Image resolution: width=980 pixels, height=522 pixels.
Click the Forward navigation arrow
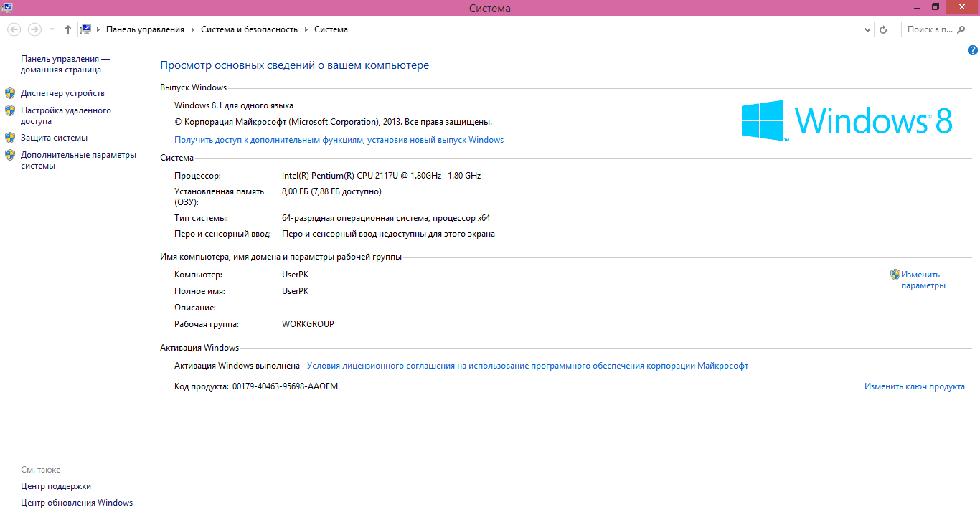click(34, 29)
